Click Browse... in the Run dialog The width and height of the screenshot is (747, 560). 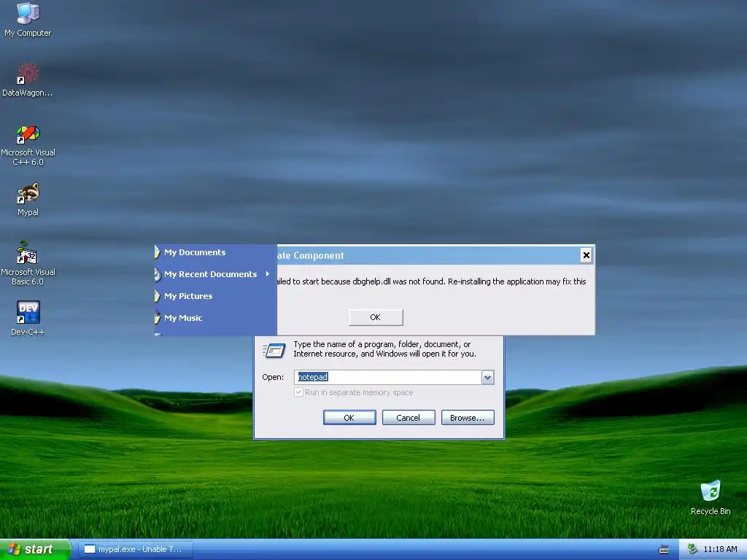pos(468,418)
